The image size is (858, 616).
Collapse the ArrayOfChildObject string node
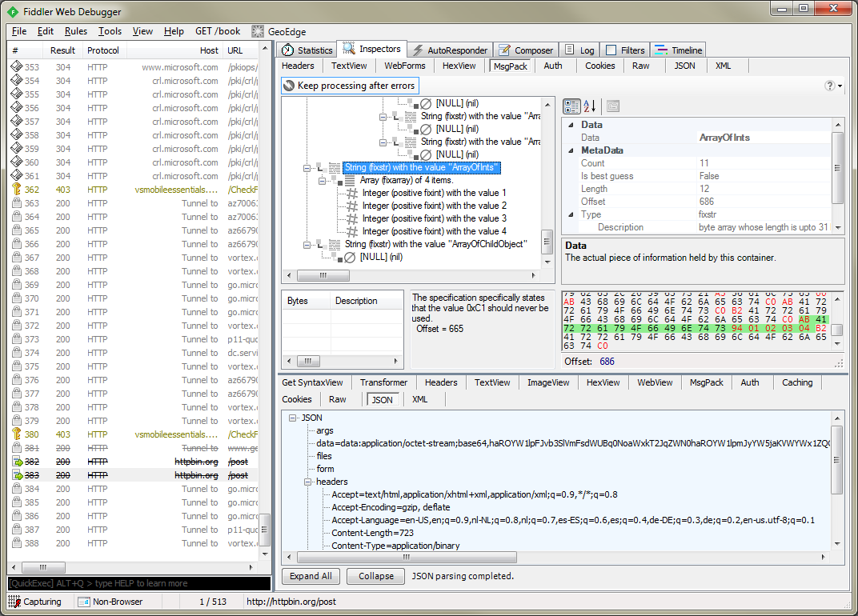click(307, 245)
